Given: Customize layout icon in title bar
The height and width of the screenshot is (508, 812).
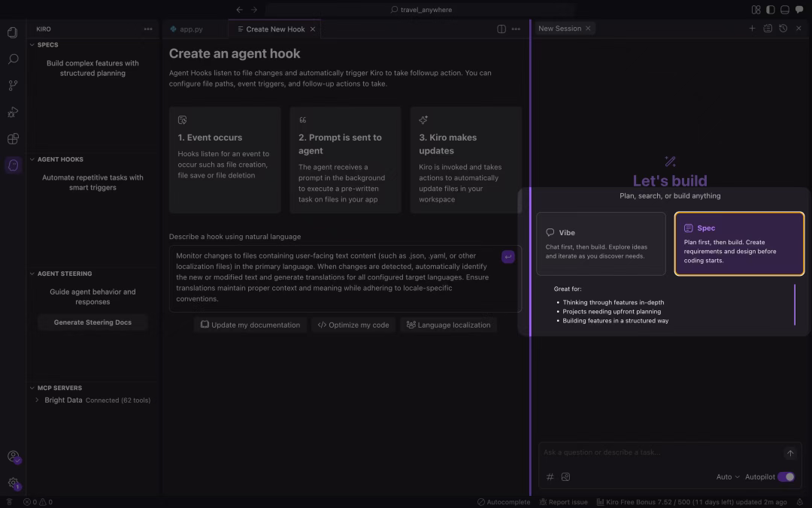Looking at the screenshot, I should 756,9.
